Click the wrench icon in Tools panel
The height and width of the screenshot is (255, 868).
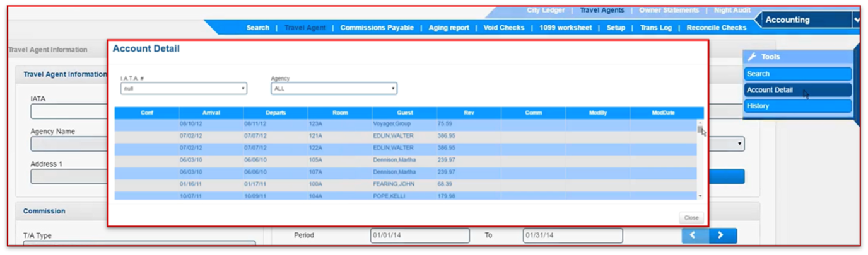point(751,57)
